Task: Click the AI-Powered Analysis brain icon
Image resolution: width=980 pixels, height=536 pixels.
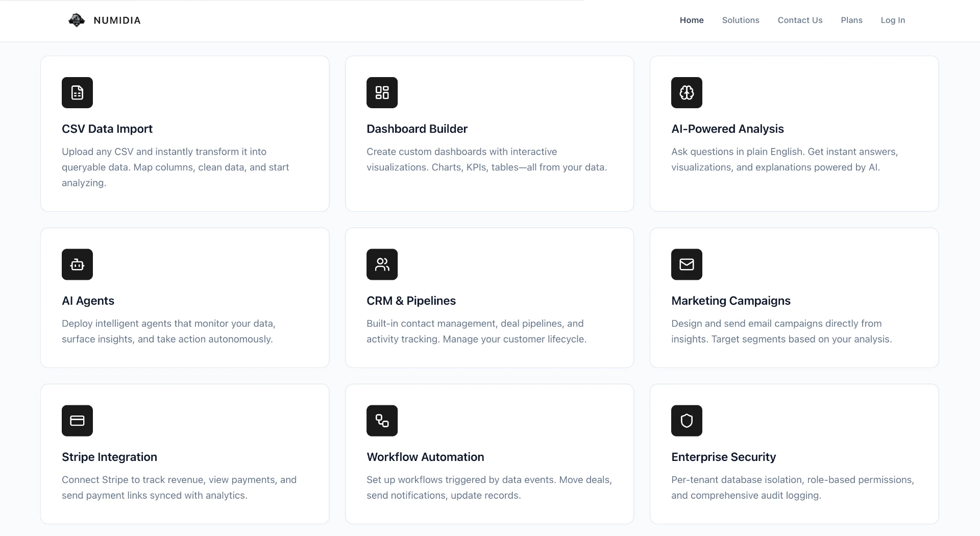Action: click(x=687, y=92)
